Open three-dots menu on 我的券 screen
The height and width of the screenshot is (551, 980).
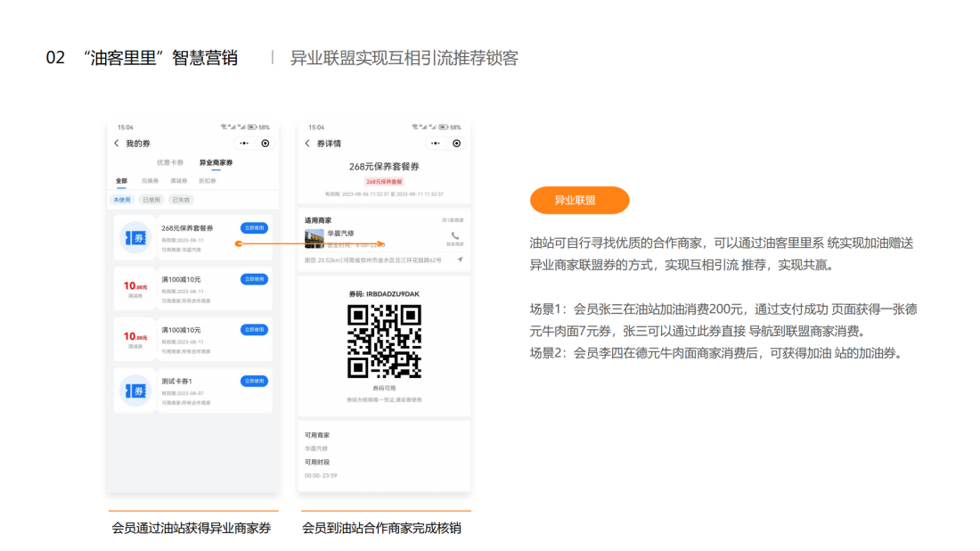click(x=244, y=144)
